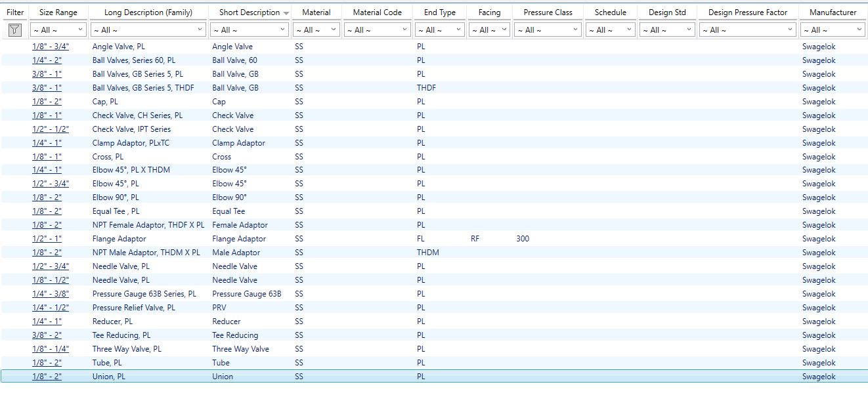Sort by Material column header
Image resolution: width=868 pixels, height=393 pixels.
click(x=316, y=12)
